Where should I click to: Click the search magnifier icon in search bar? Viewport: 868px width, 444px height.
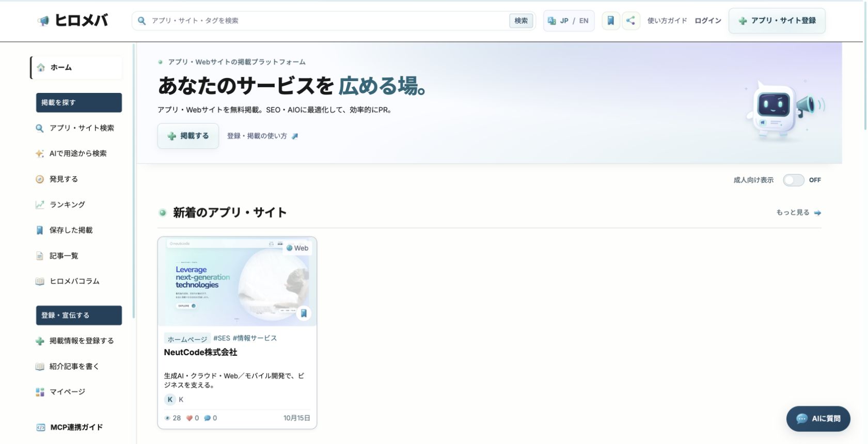(x=141, y=21)
